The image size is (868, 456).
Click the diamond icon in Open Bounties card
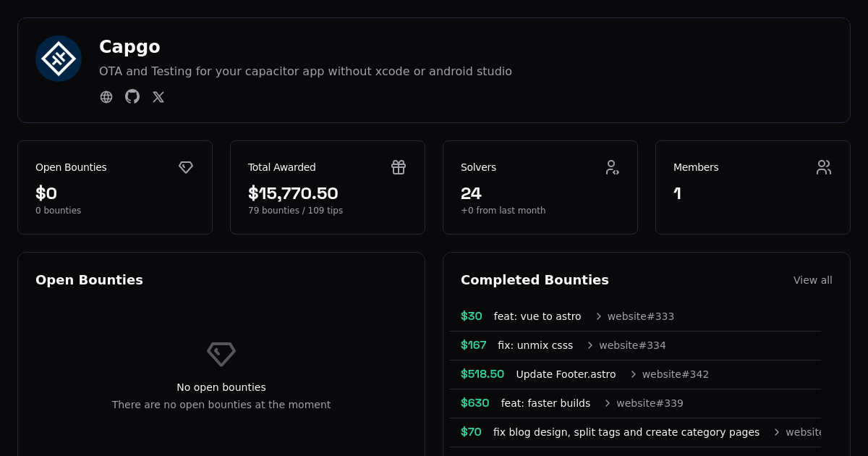click(186, 167)
